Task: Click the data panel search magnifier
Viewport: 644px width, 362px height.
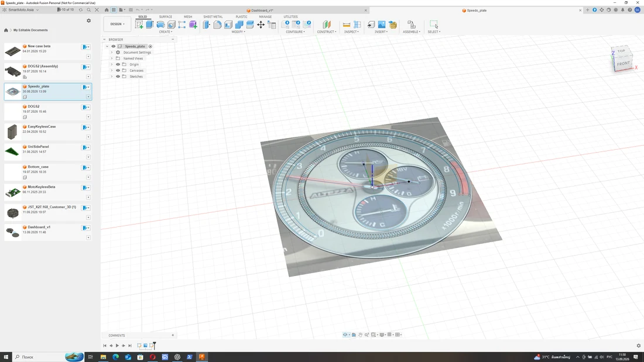Action: click(x=89, y=10)
